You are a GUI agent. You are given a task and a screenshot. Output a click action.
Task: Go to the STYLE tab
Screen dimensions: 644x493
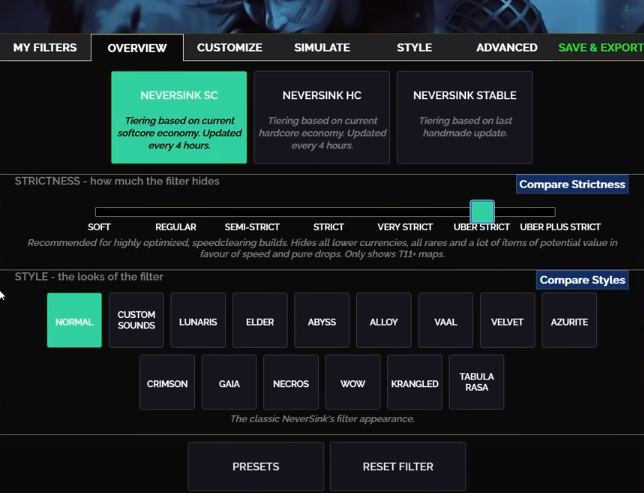(x=414, y=48)
